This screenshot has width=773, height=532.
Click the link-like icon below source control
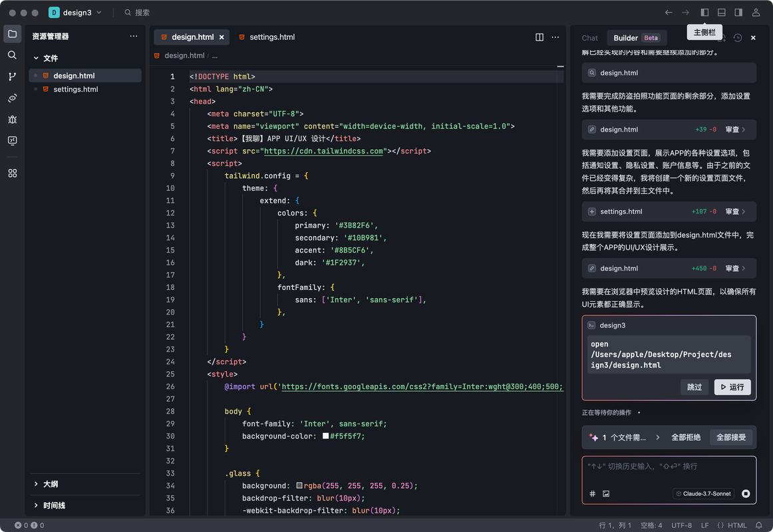[x=13, y=98]
